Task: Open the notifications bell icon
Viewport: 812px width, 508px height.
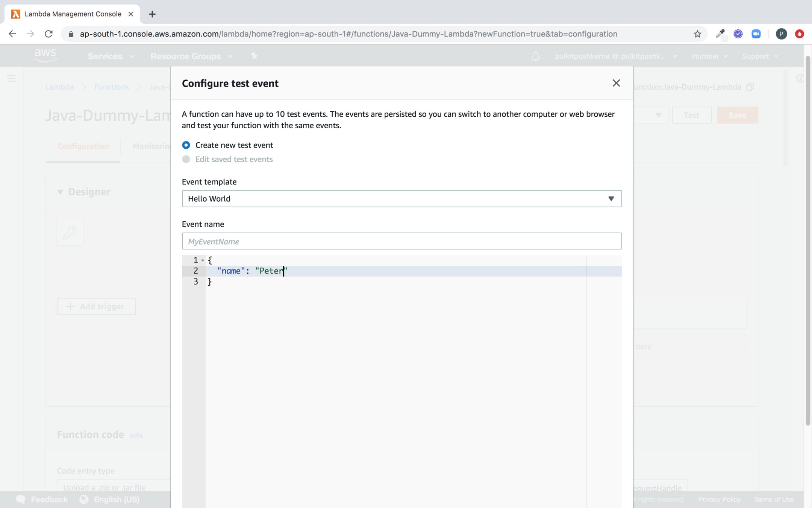Action: pyautogui.click(x=535, y=56)
